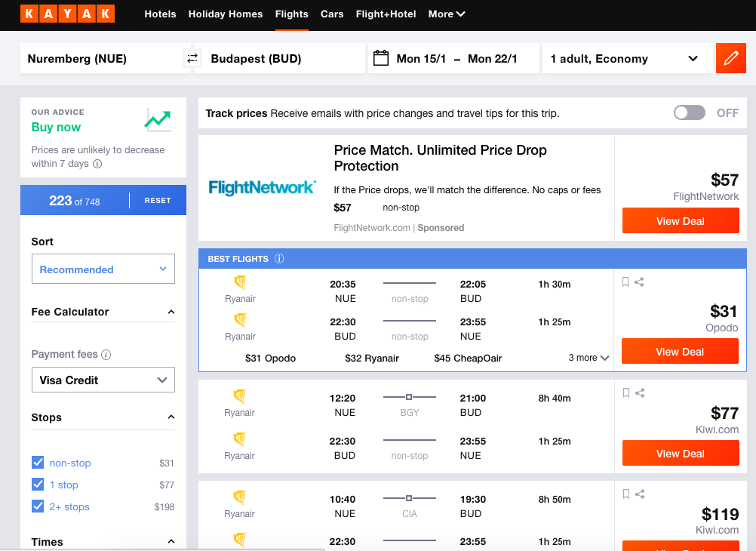Click the KAYAK logo
The height and width of the screenshot is (551, 756).
(x=67, y=14)
